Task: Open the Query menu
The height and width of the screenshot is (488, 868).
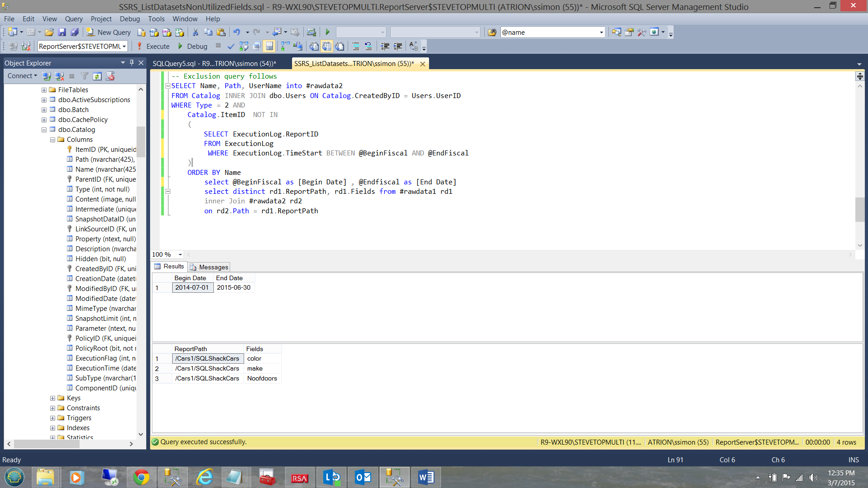Action: [x=73, y=19]
